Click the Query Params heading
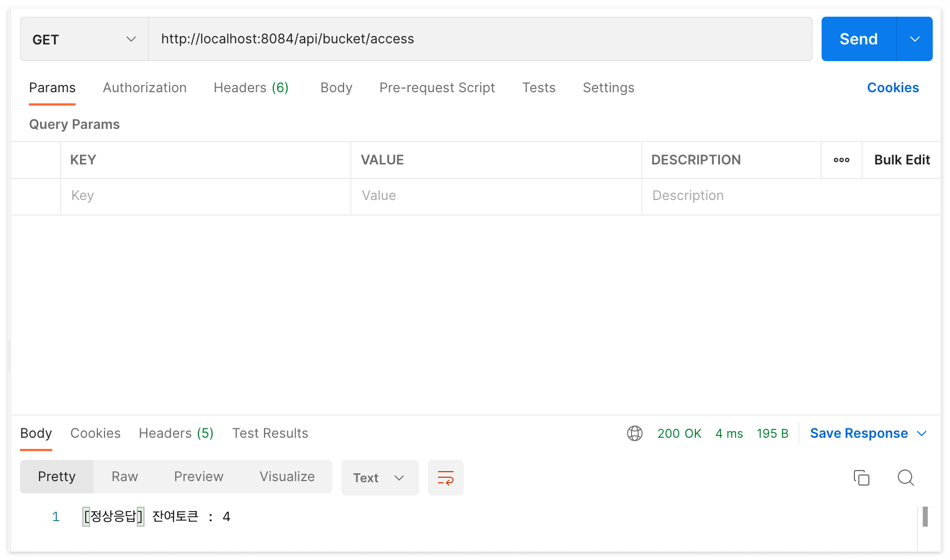 coord(74,124)
